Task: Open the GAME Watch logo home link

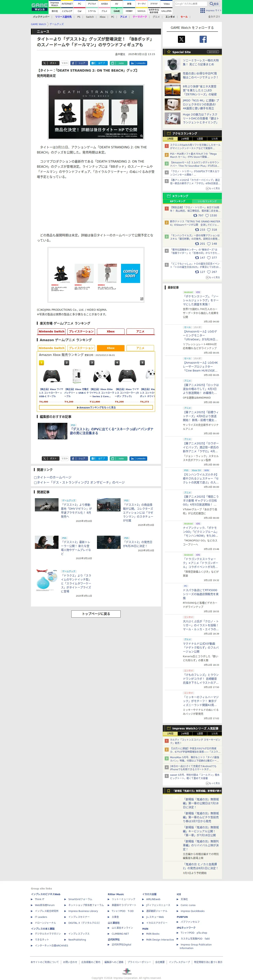Action: pos(40,7)
